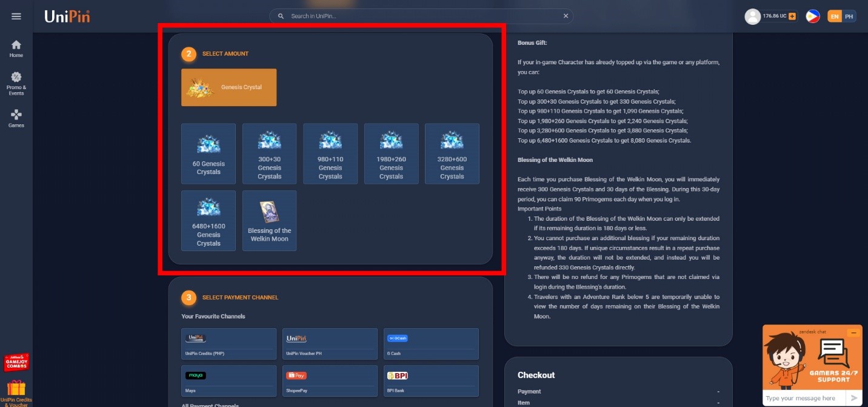Click the Bonus Gift heading
868x407 pixels.
[532, 43]
